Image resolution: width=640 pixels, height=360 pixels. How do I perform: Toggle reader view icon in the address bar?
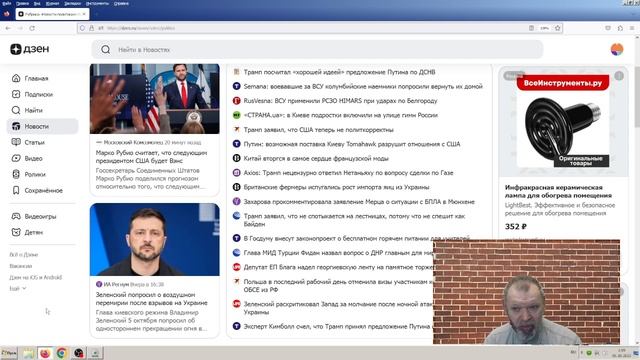point(531,28)
